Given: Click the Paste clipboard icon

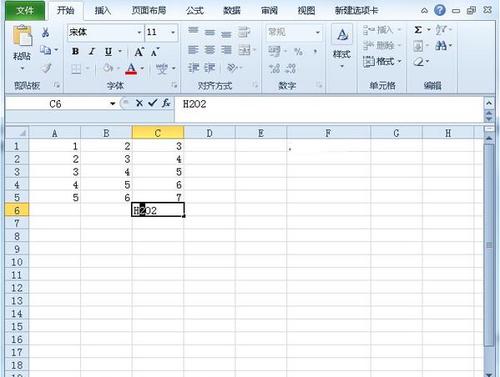Looking at the screenshot, I should (x=22, y=35).
